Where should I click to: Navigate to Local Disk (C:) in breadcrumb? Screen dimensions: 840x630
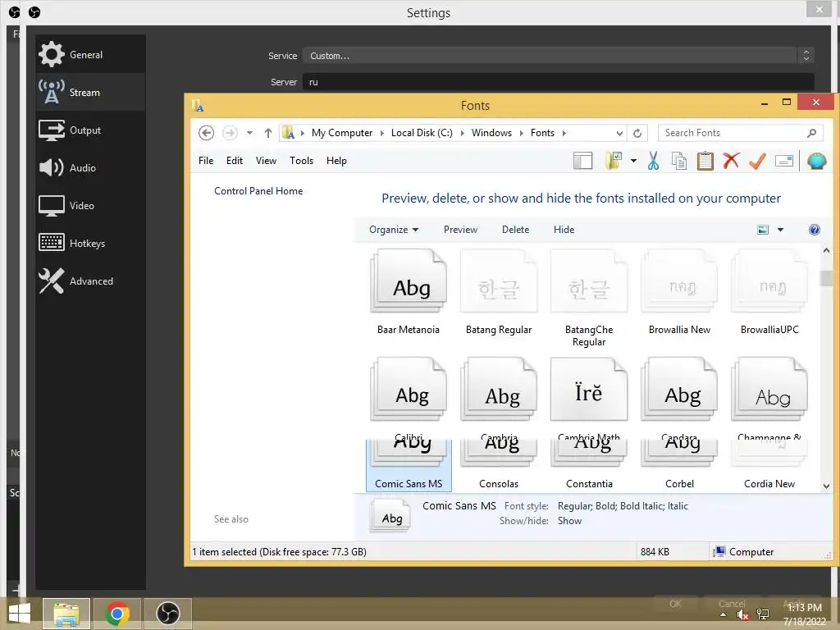click(x=422, y=133)
